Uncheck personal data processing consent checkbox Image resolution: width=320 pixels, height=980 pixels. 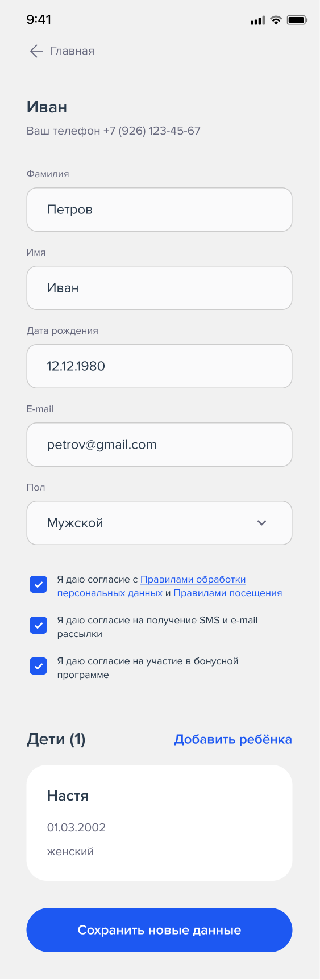[x=38, y=584]
